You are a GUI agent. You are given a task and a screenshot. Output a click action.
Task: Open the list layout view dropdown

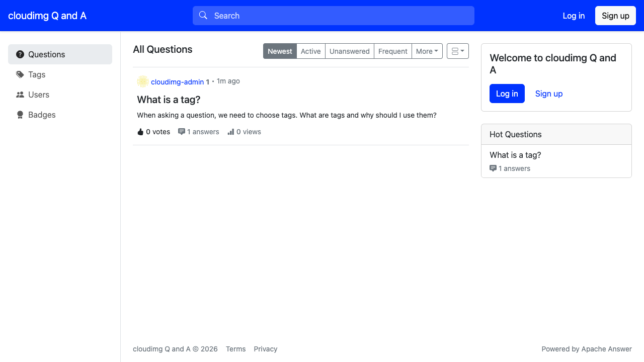click(x=458, y=51)
